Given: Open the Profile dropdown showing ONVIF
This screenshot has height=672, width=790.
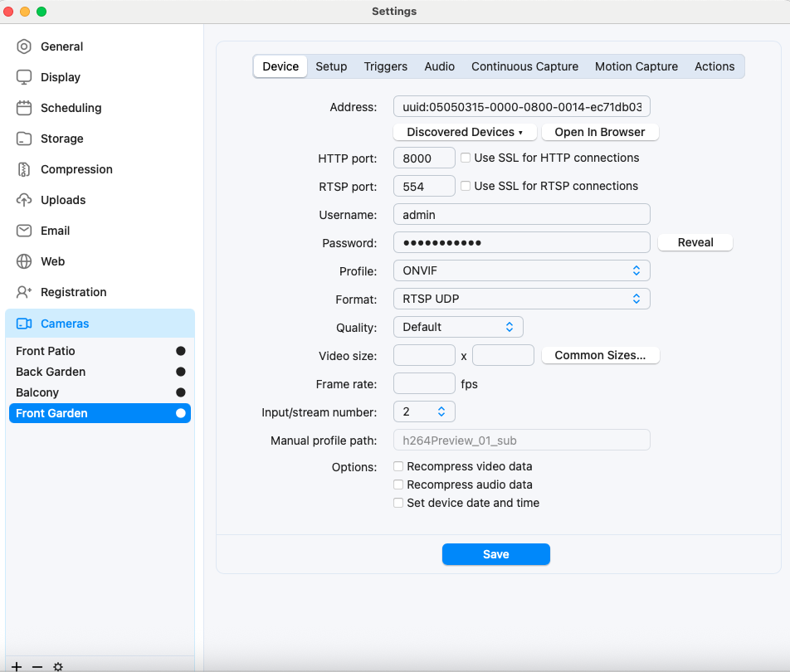Looking at the screenshot, I should [x=521, y=270].
